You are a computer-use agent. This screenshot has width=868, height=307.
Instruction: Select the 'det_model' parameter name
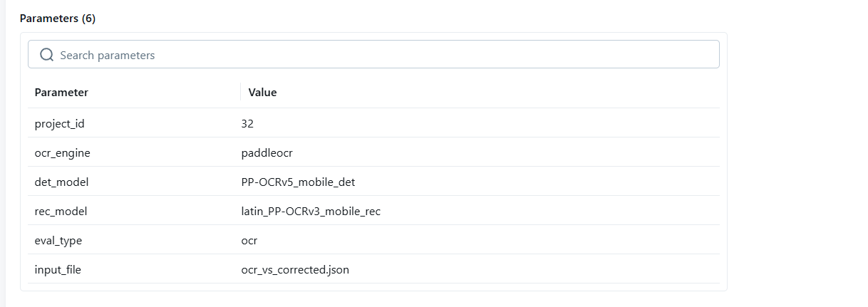(61, 182)
